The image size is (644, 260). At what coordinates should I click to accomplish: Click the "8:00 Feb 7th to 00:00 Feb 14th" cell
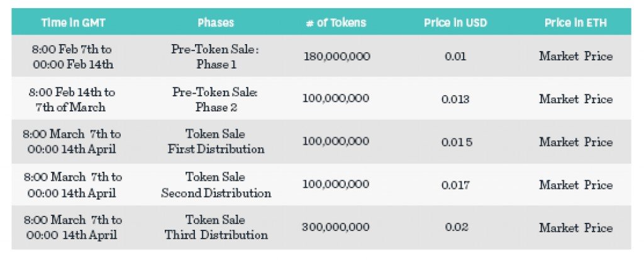pyautogui.click(x=72, y=57)
